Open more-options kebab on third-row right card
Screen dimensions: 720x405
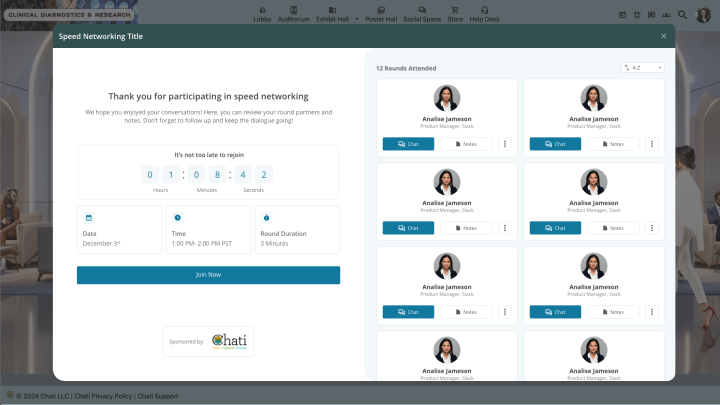tap(652, 312)
